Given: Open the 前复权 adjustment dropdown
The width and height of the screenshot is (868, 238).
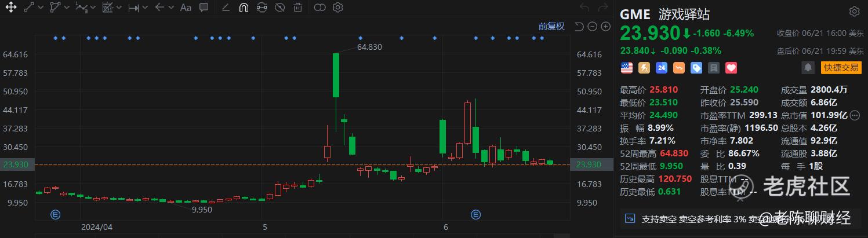Looking at the screenshot, I should click(551, 26).
